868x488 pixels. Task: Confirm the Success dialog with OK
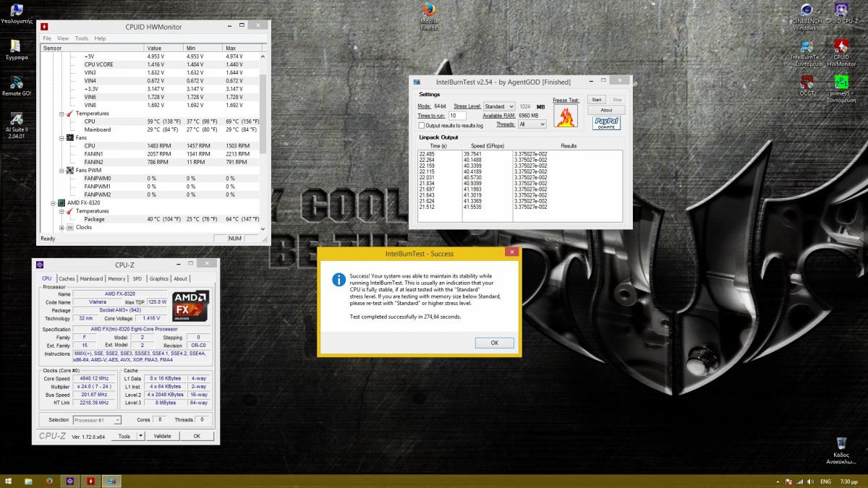click(x=495, y=343)
